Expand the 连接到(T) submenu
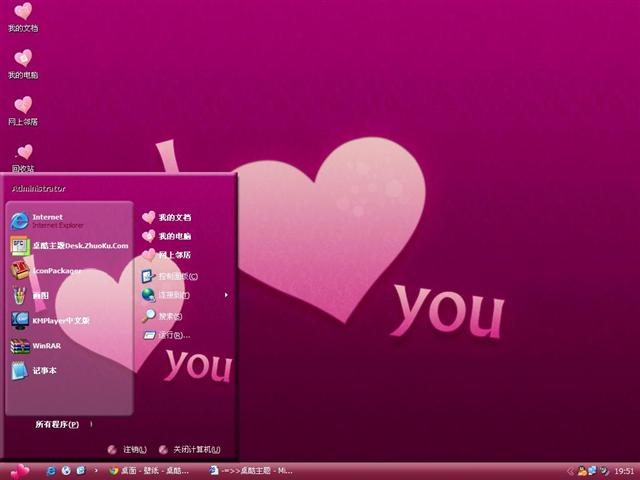Screen dimensions: 640x480 (186, 295)
